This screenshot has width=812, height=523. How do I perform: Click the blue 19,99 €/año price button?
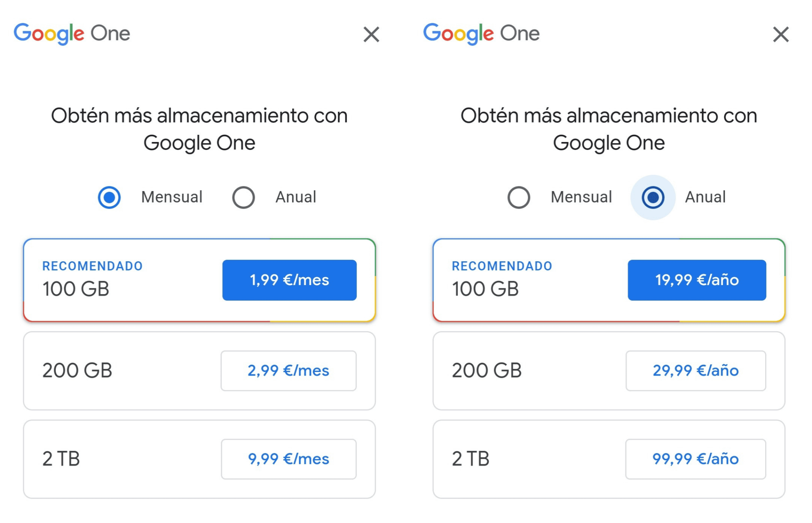click(x=697, y=280)
